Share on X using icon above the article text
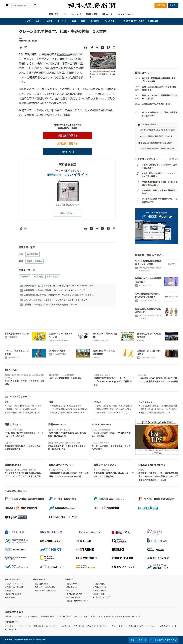 click(102, 47)
